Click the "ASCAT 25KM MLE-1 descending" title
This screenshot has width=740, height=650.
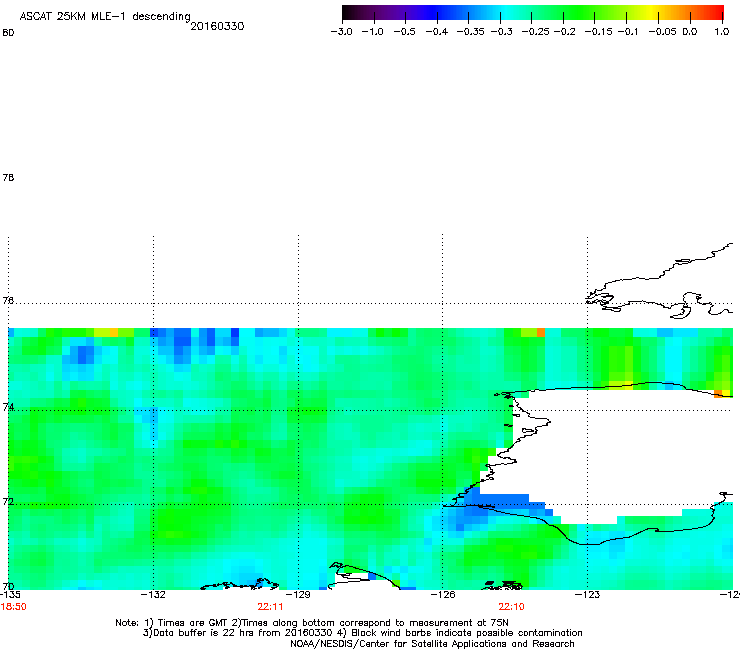coord(105,17)
